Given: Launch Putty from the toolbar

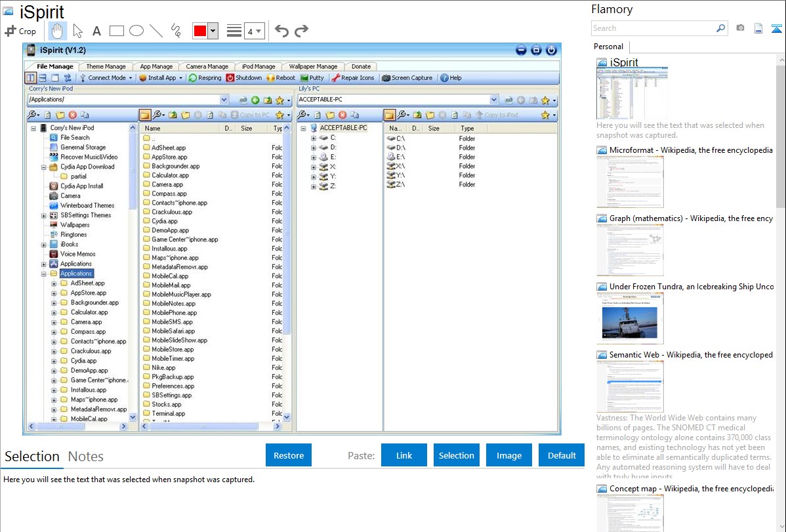Looking at the screenshot, I should [x=312, y=77].
